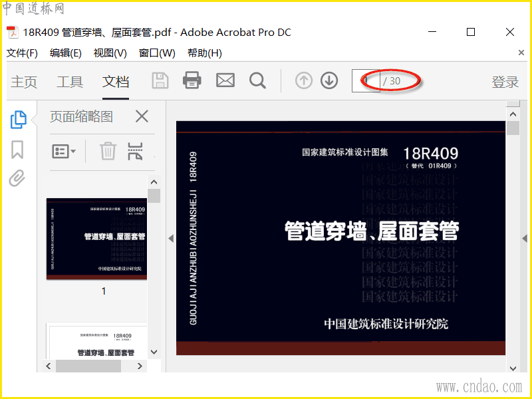Send file by email envelope icon
The height and width of the screenshot is (399, 532).
[x=225, y=80]
